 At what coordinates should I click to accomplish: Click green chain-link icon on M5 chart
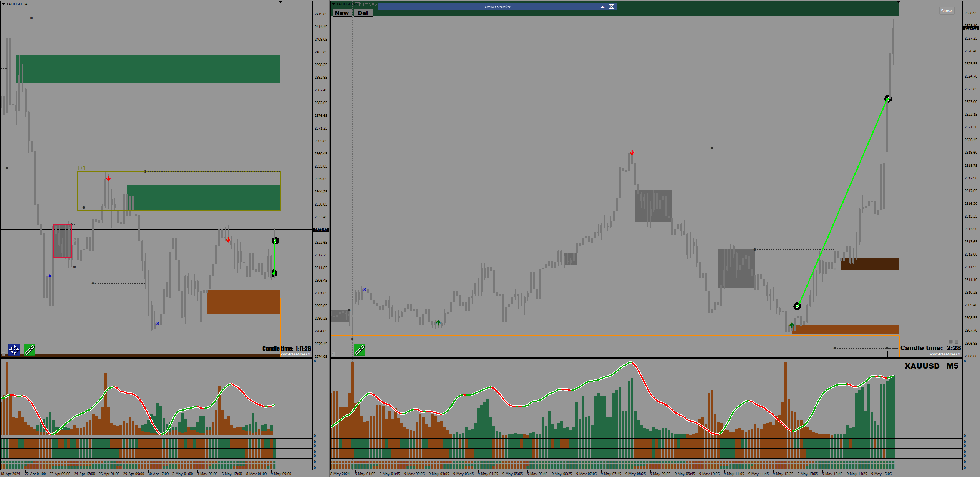click(x=360, y=350)
